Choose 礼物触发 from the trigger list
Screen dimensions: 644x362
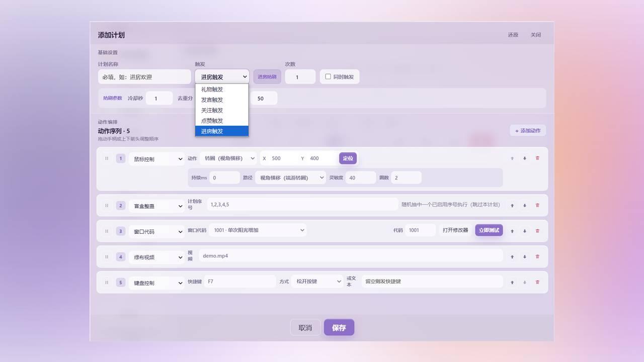click(222, 89)
